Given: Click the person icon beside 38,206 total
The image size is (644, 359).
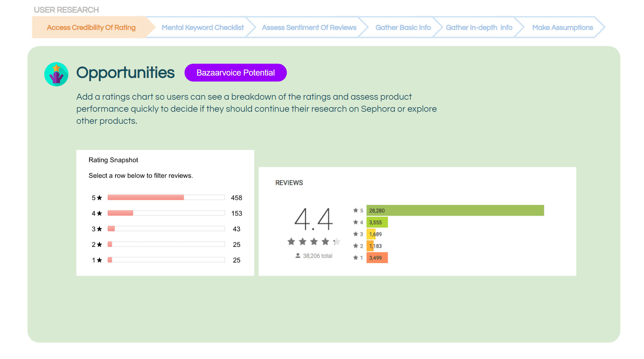Looking at the screenshot, I should (x=298, y=256).
